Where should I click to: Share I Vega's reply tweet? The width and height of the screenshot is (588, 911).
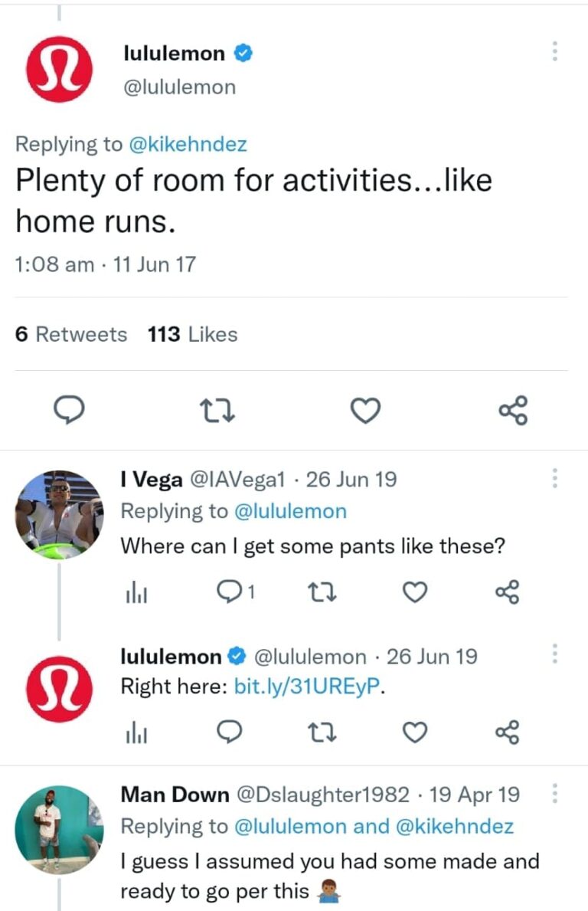tap(508, 591)
